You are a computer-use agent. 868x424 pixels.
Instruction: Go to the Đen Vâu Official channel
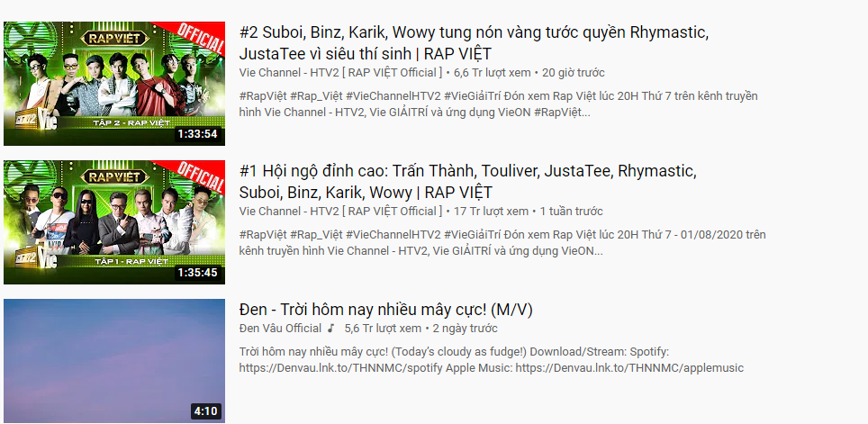click(x=280, y=329)
